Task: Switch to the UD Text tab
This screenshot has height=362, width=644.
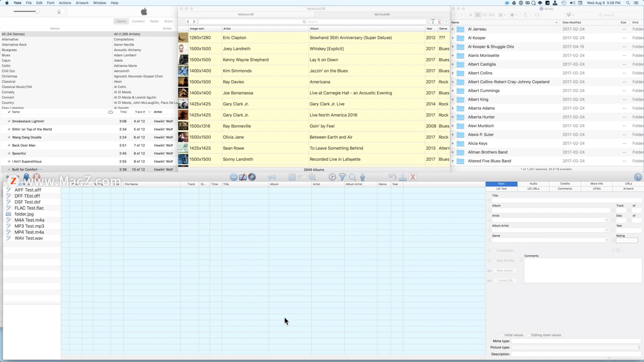Action: click(x=501, y=189)
